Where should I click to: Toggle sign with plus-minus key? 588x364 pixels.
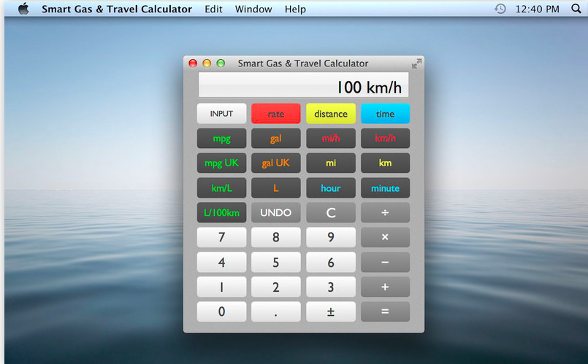tap(330, 311)
